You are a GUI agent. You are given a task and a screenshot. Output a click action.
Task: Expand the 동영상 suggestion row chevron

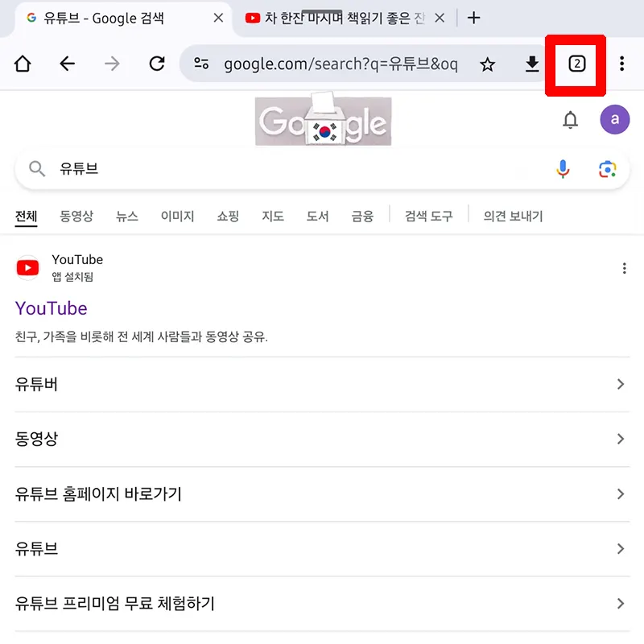[621, 439]
